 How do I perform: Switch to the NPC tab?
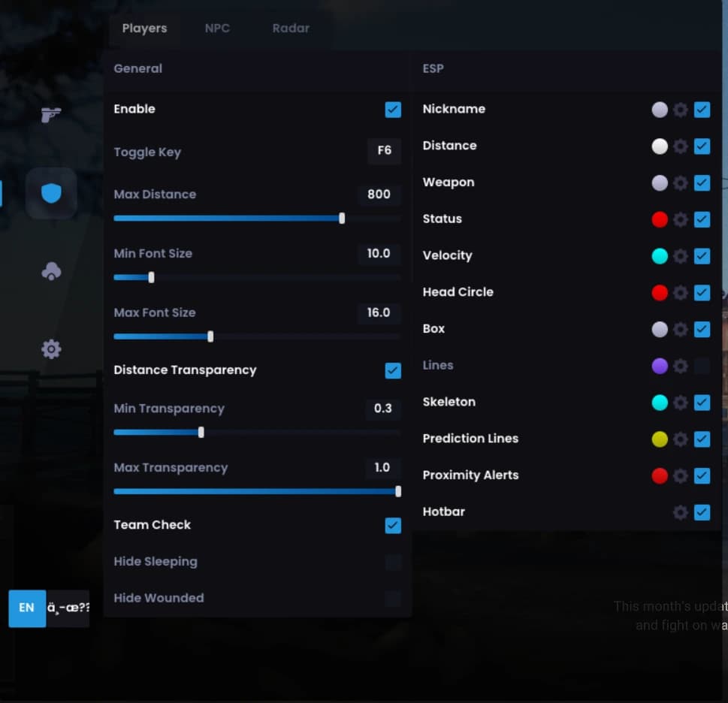pos(217,28)
